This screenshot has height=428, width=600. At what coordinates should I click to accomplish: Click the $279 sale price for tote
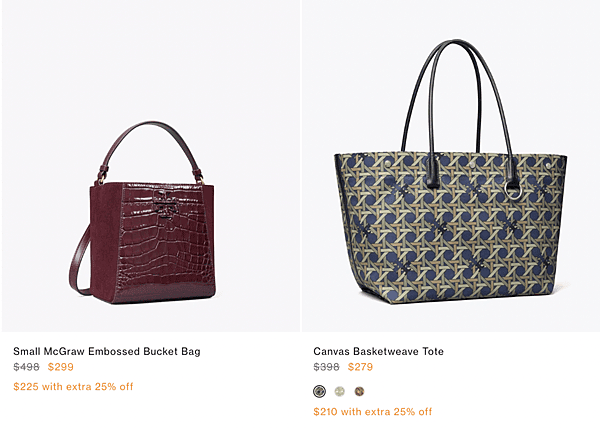click(x=360, y=367)
